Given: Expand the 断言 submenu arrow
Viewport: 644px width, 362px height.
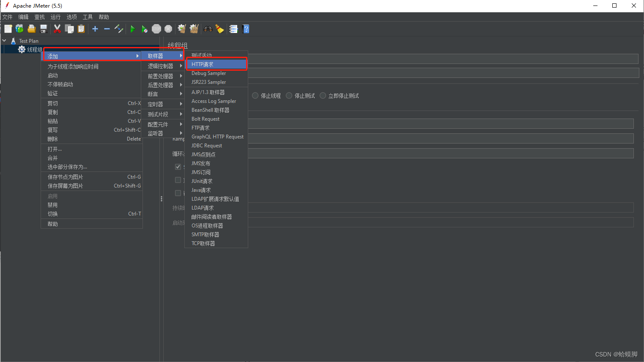Looking at the screenshot, I should [181, 94].
